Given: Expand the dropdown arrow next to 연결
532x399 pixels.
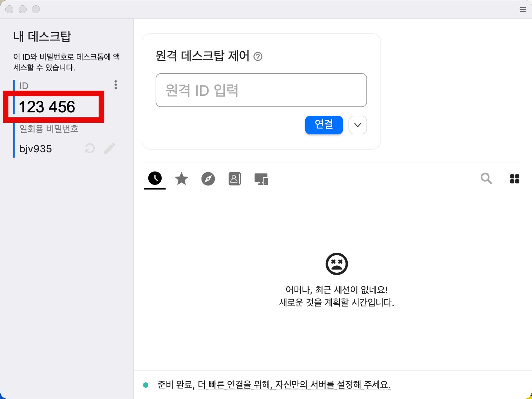Looking at the screenshot, I should 358,125.
